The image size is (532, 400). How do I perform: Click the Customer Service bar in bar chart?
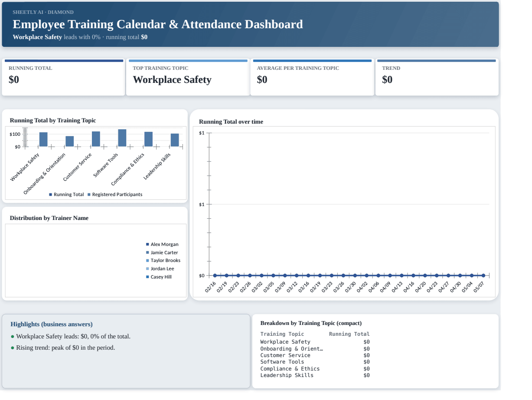point(96,139)
